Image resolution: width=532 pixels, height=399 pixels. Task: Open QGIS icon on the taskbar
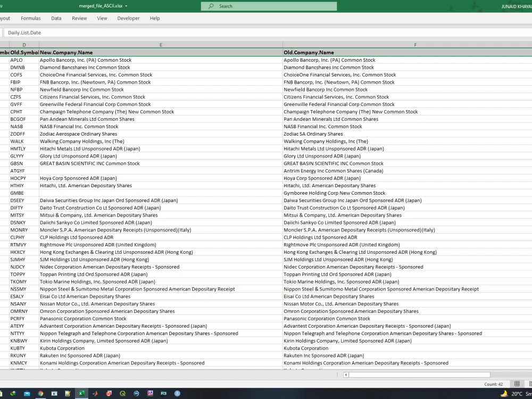tap(122, 394)
